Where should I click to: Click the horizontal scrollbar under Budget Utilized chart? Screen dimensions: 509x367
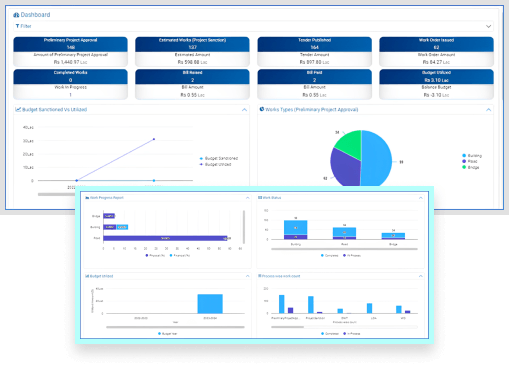point(175,327)
